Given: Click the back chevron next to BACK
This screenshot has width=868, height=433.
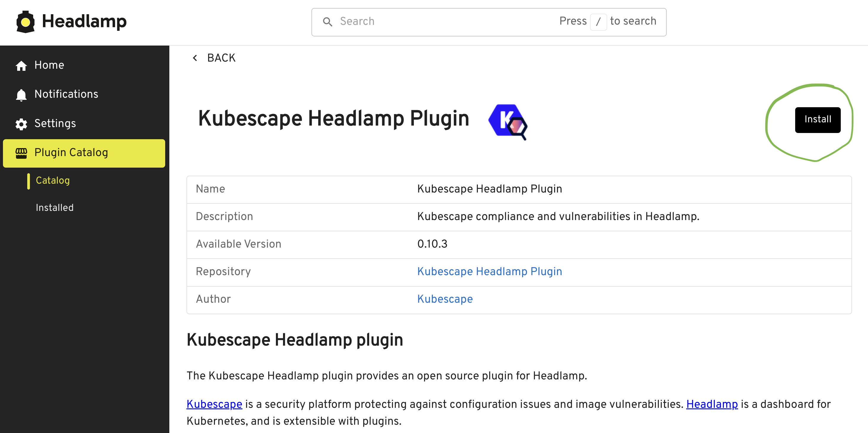Looking at the screenshot, I should tap(195, 58).
